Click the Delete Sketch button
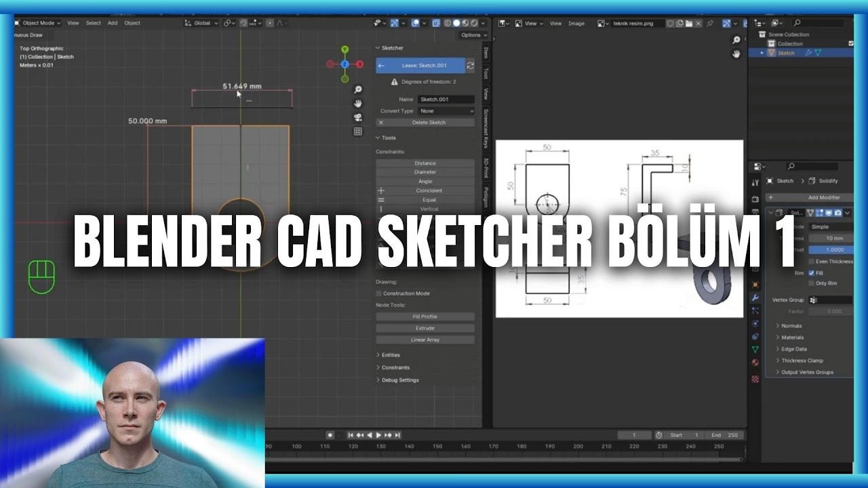Viewport: 868px width, 488px height. (425, 123)
